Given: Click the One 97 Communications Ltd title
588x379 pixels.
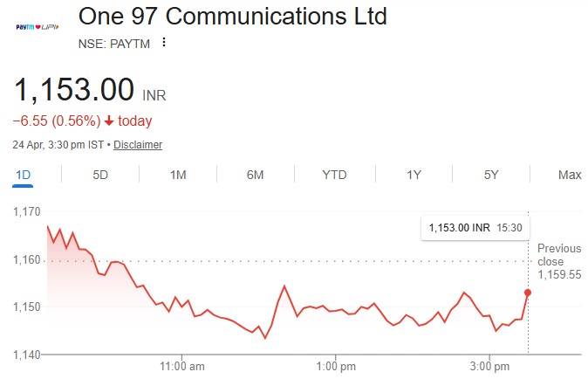Looking at the screenshot, I should click(x=233, y=17).
